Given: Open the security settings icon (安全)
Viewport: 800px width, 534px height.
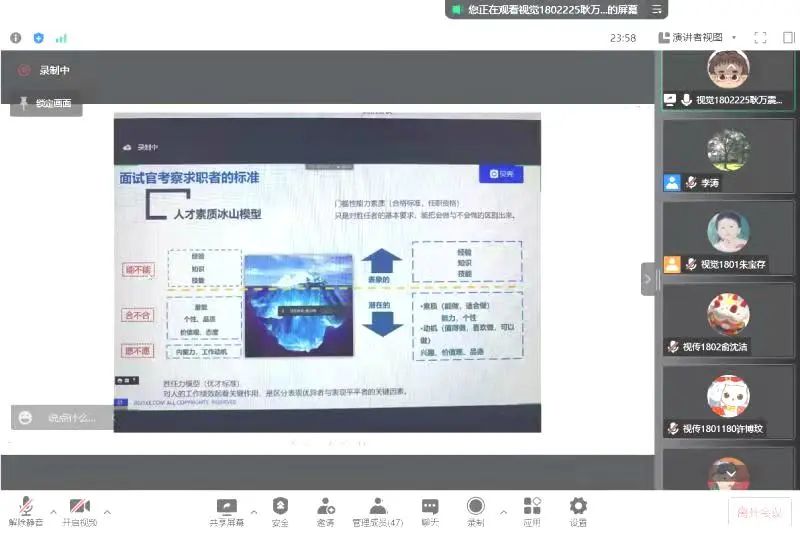Looking at the screenshot, I should tap(280, 510).
